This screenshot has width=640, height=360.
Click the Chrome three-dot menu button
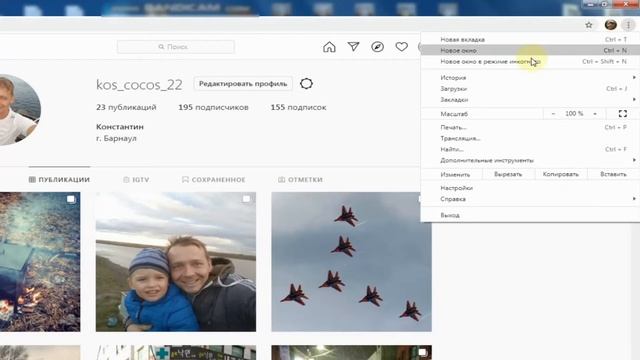coord(629,25)
